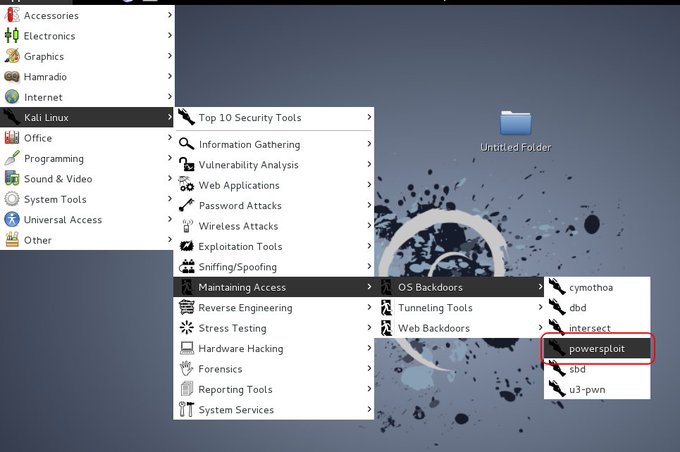680x452 pixels.
Task: Launch powersploit from OS Backdoors
Action: 597,348
